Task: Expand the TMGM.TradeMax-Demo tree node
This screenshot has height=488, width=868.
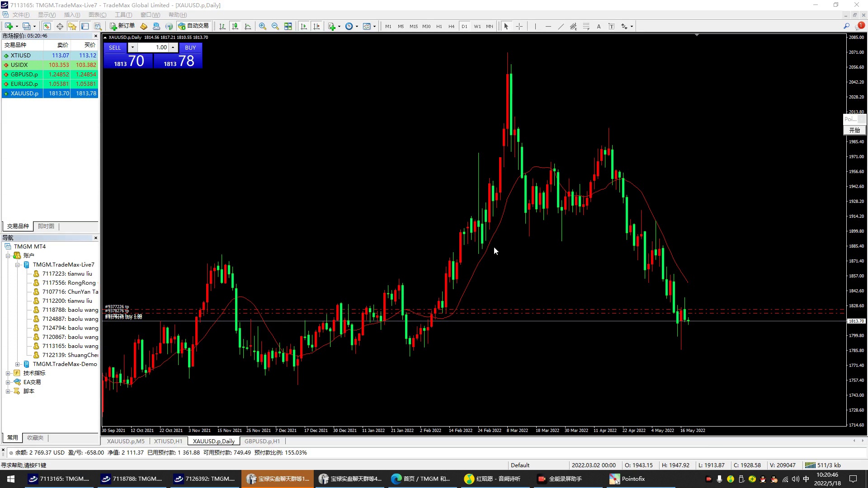Action: pos(17,364)
